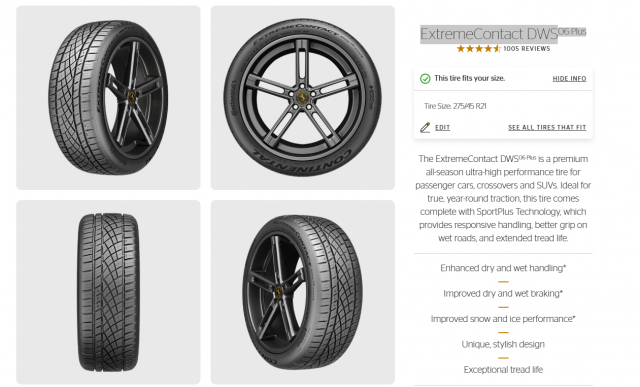The width and height of the screenshot is (640, 387).
Task: Open the front tread view image
Action: 108,292
